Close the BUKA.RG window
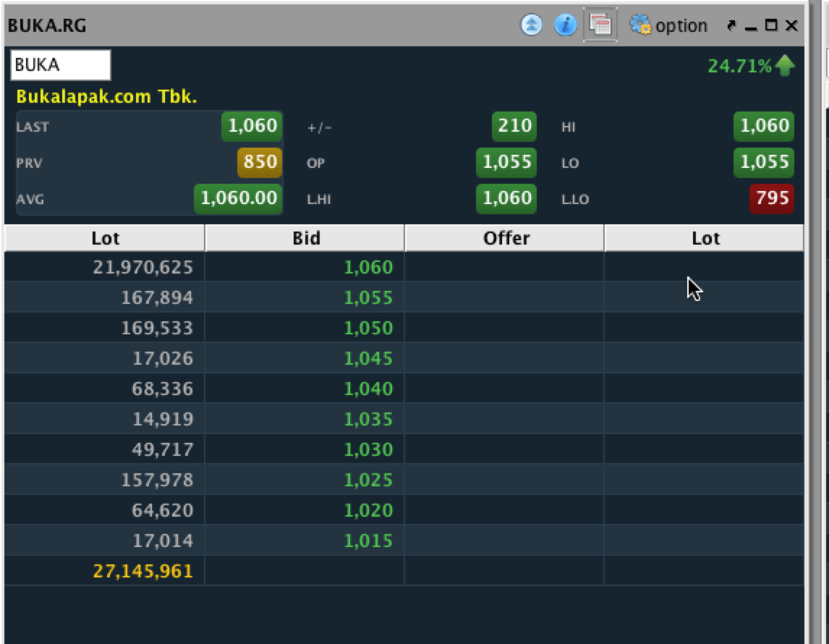Screen dimensions: 829x644 [791, 25]
